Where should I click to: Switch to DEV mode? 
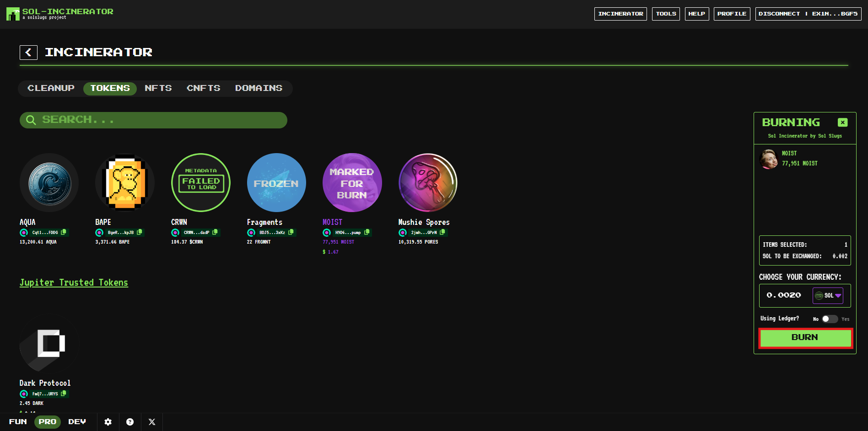(x=77, y=422)
